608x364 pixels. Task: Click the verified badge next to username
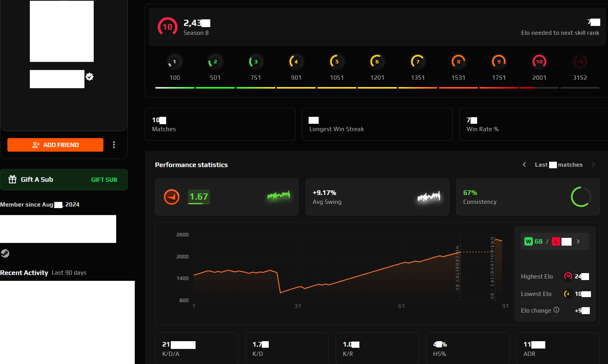click(89, 77)
